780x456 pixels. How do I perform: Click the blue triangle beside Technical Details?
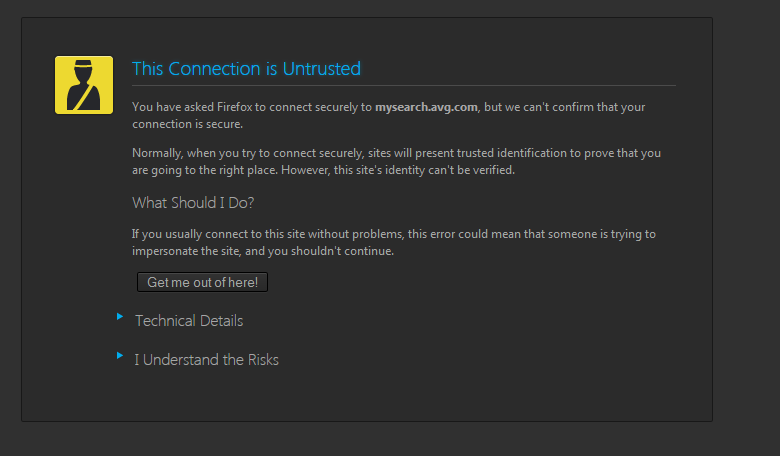pos(119,316)
